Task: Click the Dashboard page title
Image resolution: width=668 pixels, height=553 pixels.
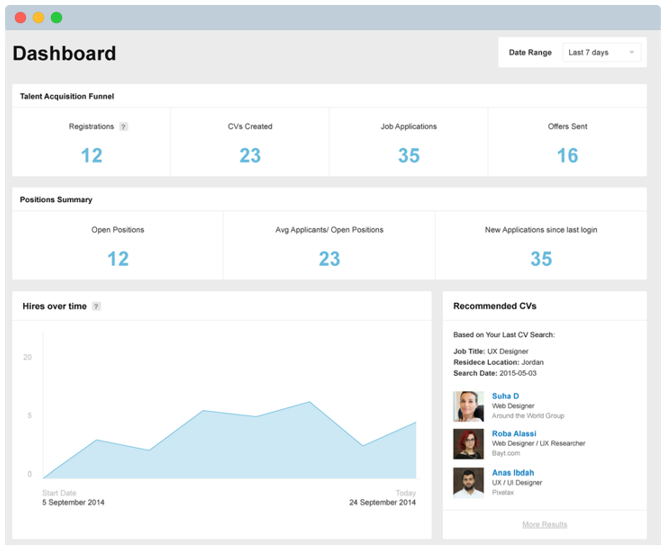Action: pyautogui.click(x=64, y=54)
